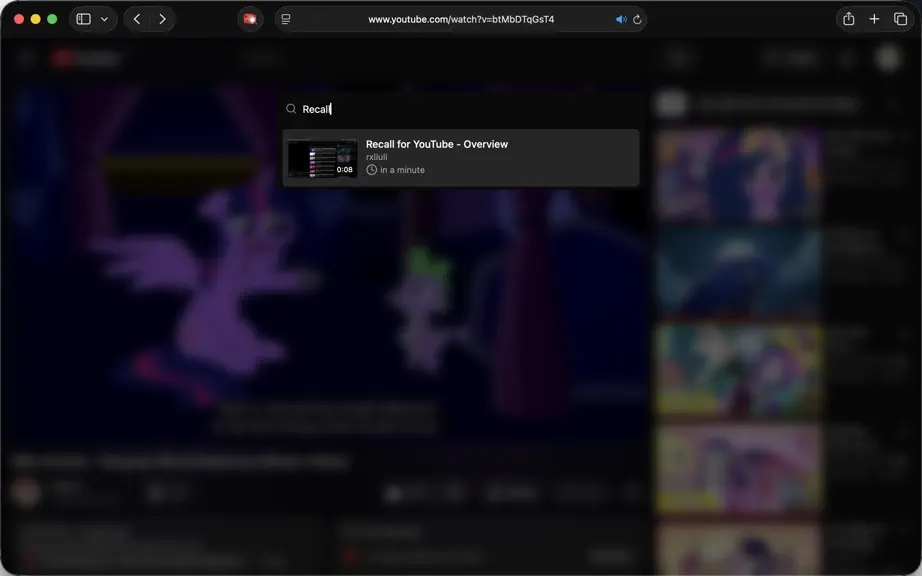This screenshot has width=922, height=576.
Task: Click the 'in a minute' clock icon
Action: pos(371,170)
